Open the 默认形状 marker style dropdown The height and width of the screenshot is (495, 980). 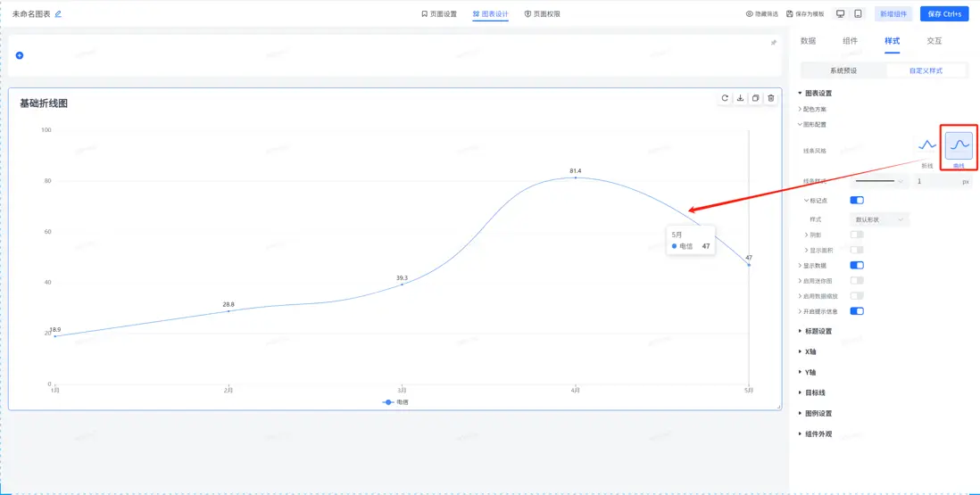(x=880, y=219)
